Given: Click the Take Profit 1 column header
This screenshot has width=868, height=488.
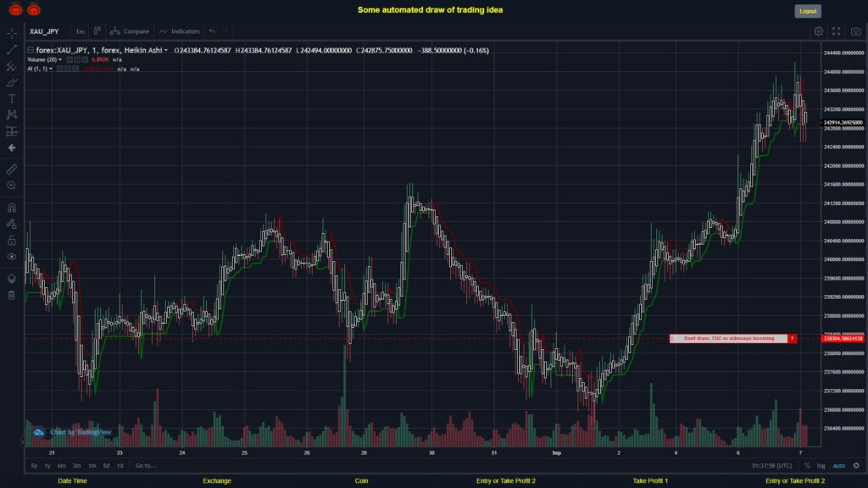Looking at the screenshot, I should point(650,481).
